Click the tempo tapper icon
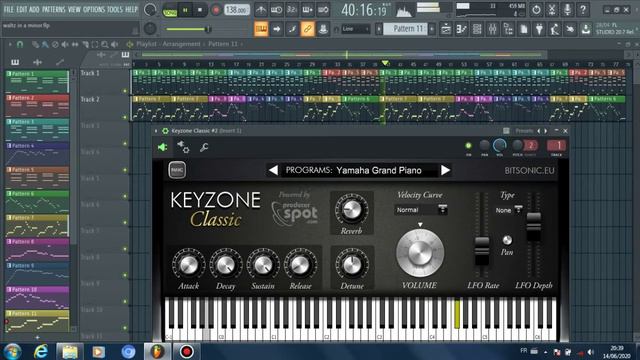This screenshot has width=640, height=360. tap(555, 29)
